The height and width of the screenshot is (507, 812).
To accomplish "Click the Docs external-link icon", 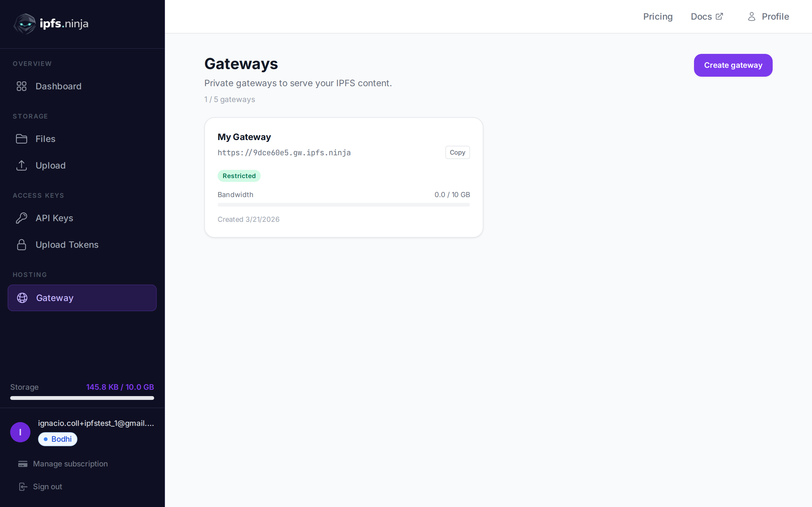I will click(x=719, y=16).
